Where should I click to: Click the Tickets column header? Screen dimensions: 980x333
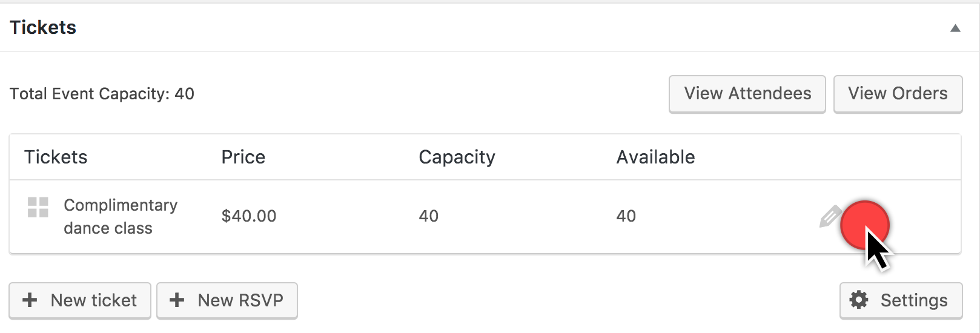click(56, 157)
